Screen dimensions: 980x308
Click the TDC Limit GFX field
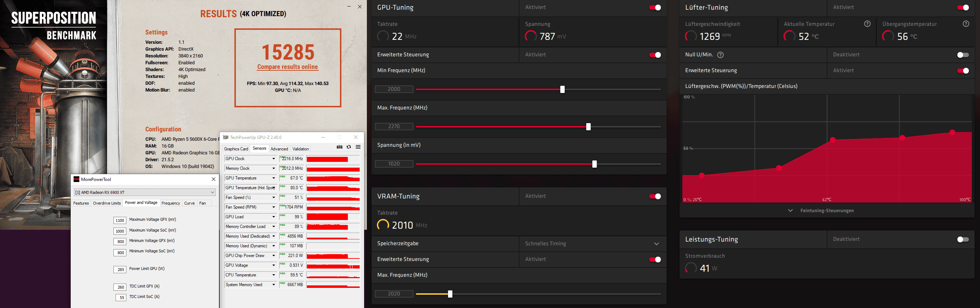click(x=120, y=287)
